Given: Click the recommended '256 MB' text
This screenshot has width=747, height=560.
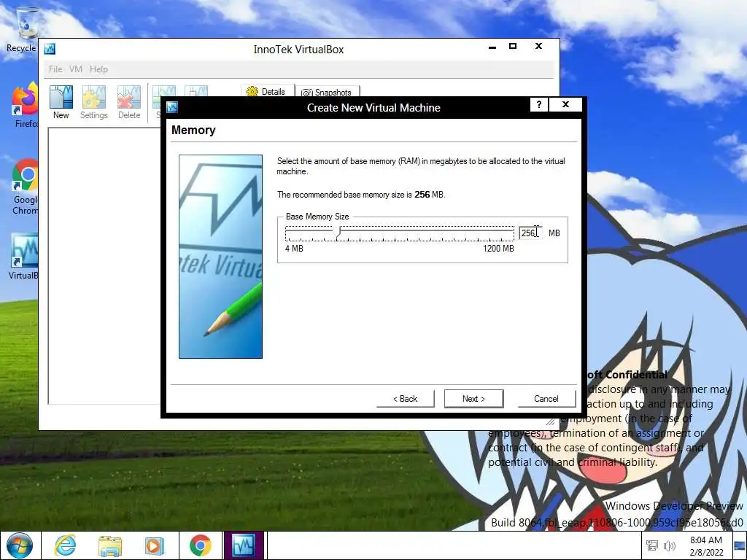Looking at the screenshot, I should coord(429,194).
